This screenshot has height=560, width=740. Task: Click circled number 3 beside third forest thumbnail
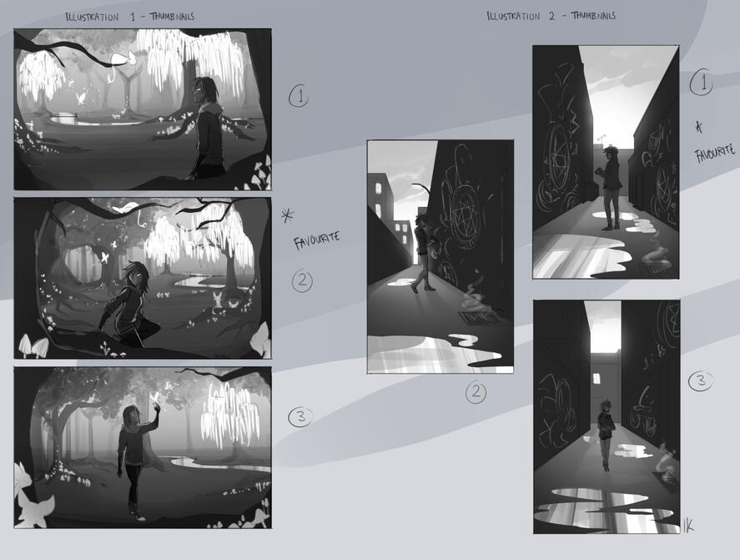300,416
